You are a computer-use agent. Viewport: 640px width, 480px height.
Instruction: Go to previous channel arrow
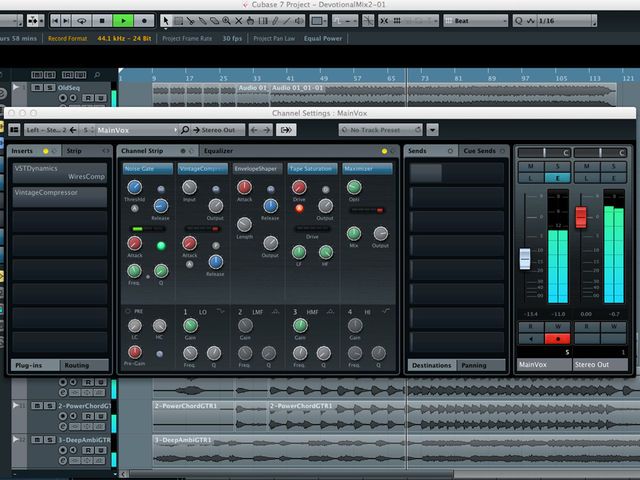point(254,130)
